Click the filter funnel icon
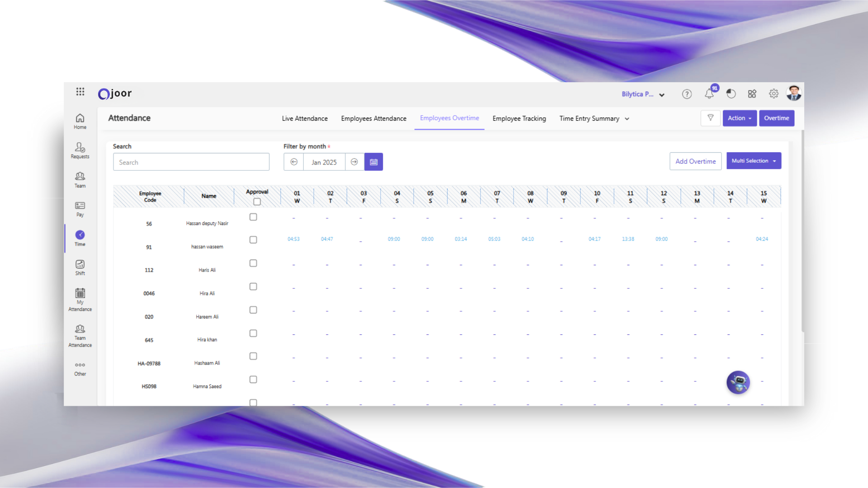868x488 pixels. tap(710, 118)
